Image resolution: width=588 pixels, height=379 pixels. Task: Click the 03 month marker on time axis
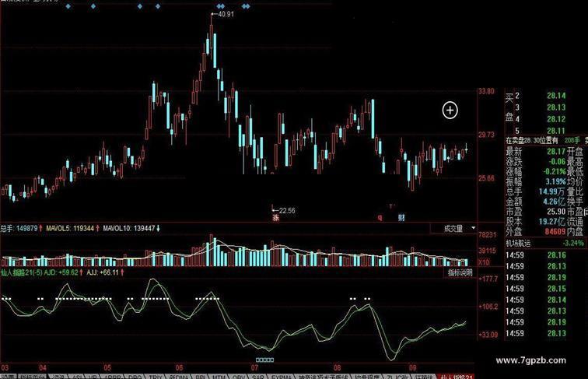click(5, 368)
